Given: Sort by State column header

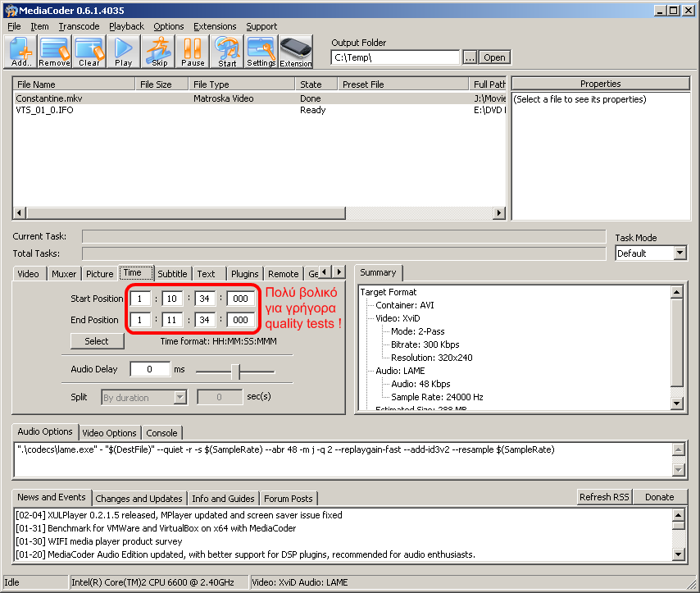Looking at the screenshot, I should [316, 84].
